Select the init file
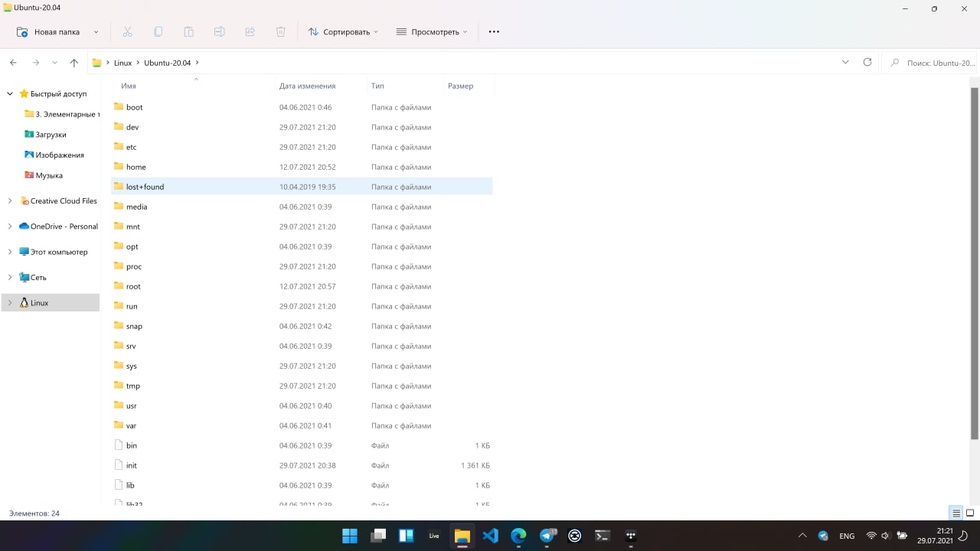 tap(302, 465)
